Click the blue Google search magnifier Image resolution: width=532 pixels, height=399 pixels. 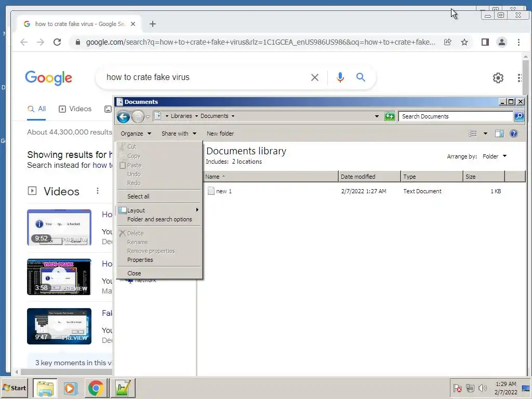pyautogui.click(x=361, y=77)
